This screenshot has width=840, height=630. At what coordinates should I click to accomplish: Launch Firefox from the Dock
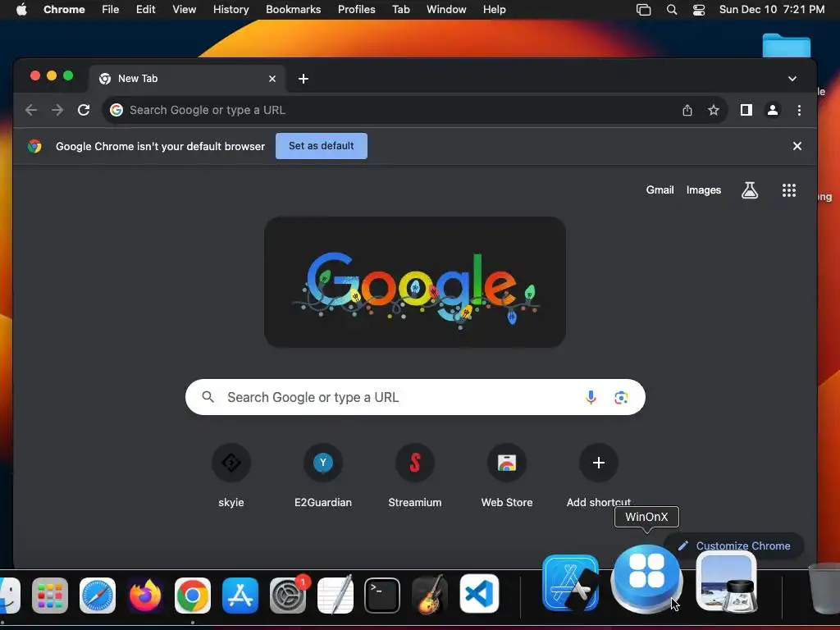tap(145, 596)
